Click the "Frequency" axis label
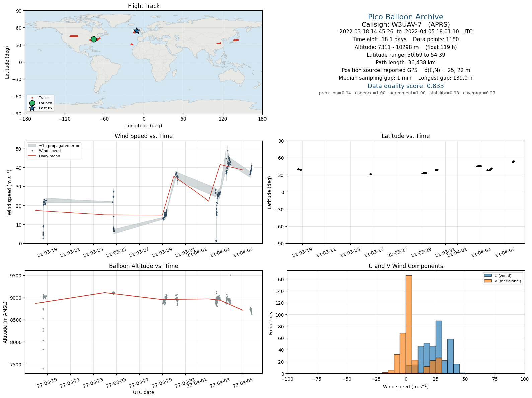Viewport: 532px width, 398px height. tap(271, 323)
